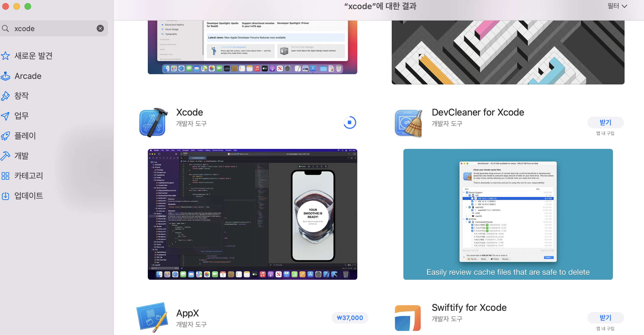Go to the 업무 category

(x=21, y=116)
